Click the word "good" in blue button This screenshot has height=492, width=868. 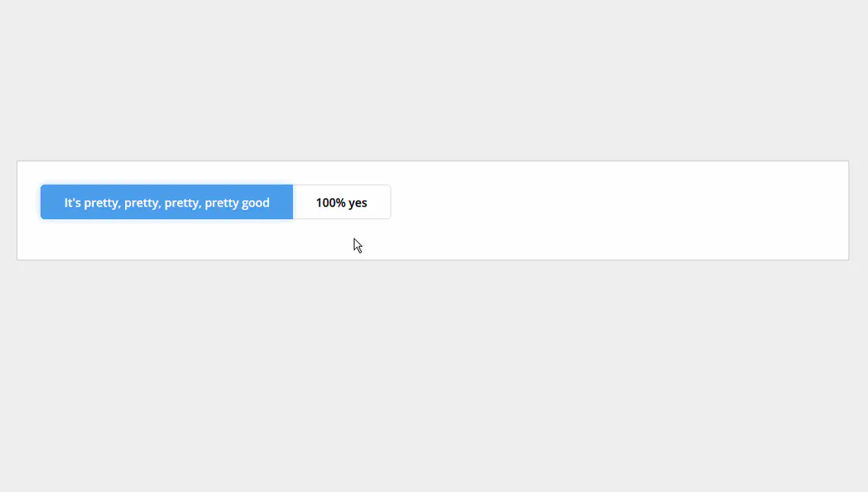click(x=256, y=203)
